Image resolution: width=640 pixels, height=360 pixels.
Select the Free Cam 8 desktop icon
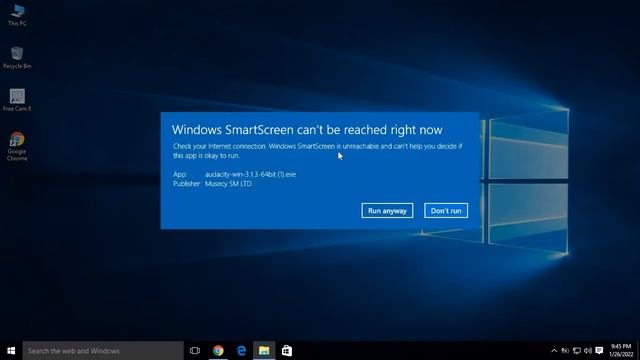pos(17,100)
